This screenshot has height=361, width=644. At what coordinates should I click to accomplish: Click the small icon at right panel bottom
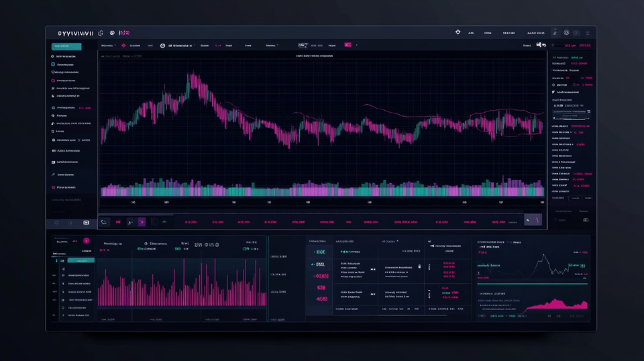click(584, 219)
